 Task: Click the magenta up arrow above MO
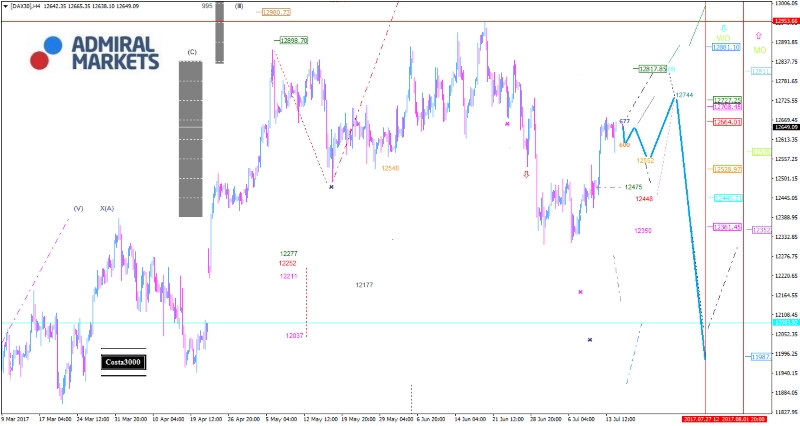[x=758, y=35]
